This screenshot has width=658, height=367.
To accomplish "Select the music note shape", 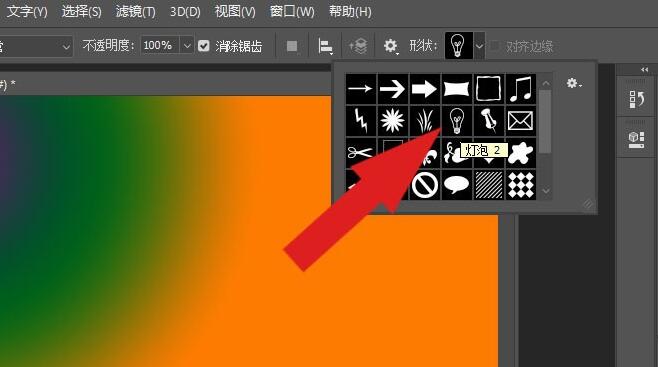I will (x=521, y=89).
